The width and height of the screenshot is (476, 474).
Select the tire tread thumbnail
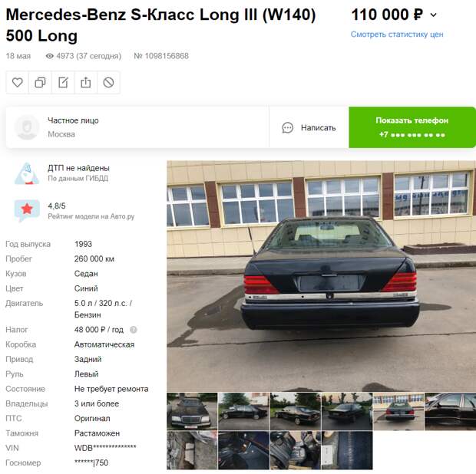pos(347,450)
